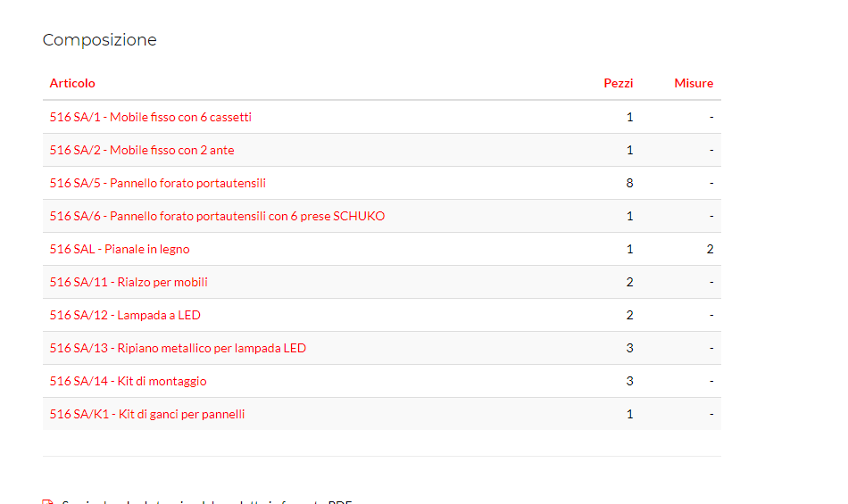Viewport: 848px width, 504px height.
Task: Click the Misure value 2 in the Pianale row
Action: [710, 249]
